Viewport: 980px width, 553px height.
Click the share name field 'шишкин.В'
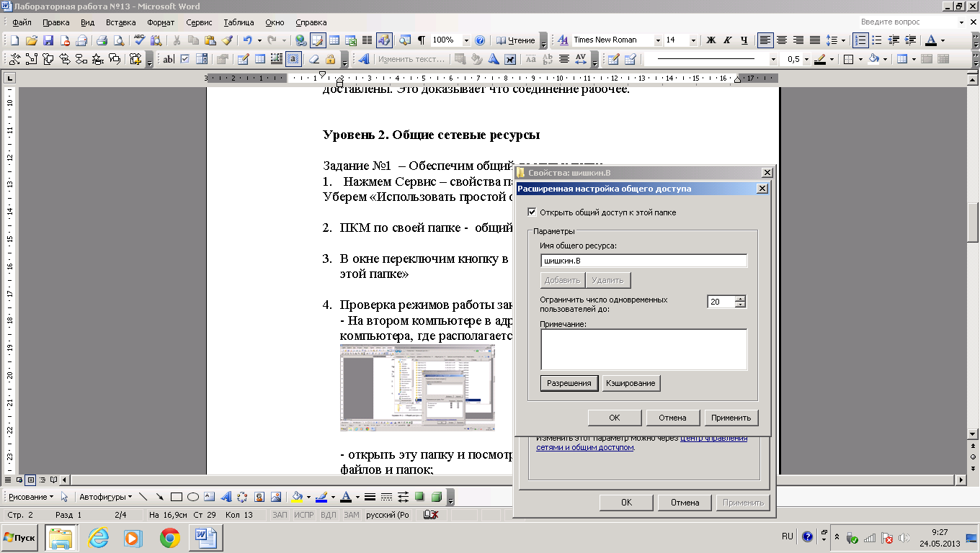[x=643, y=261]
